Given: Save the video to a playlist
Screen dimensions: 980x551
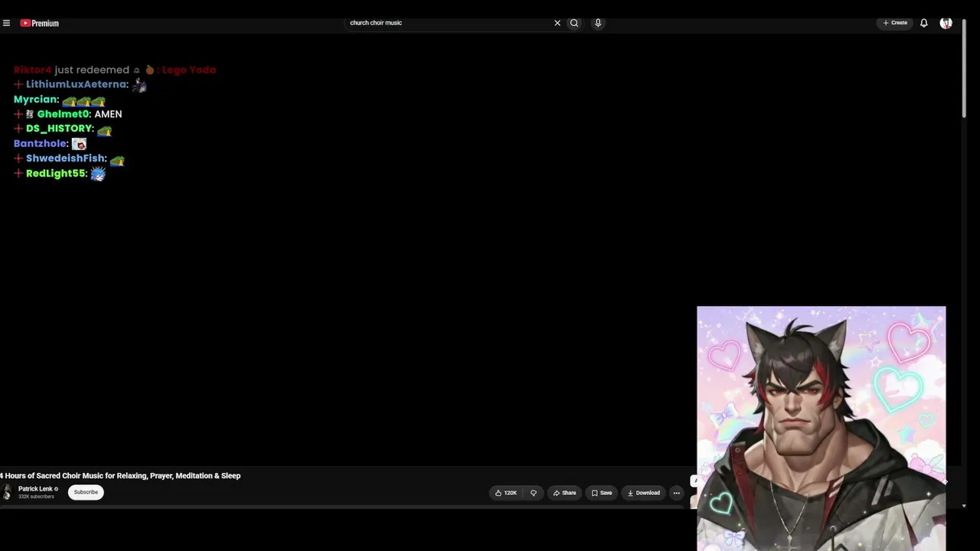Looking at the screenshot, I should point(602,493).
